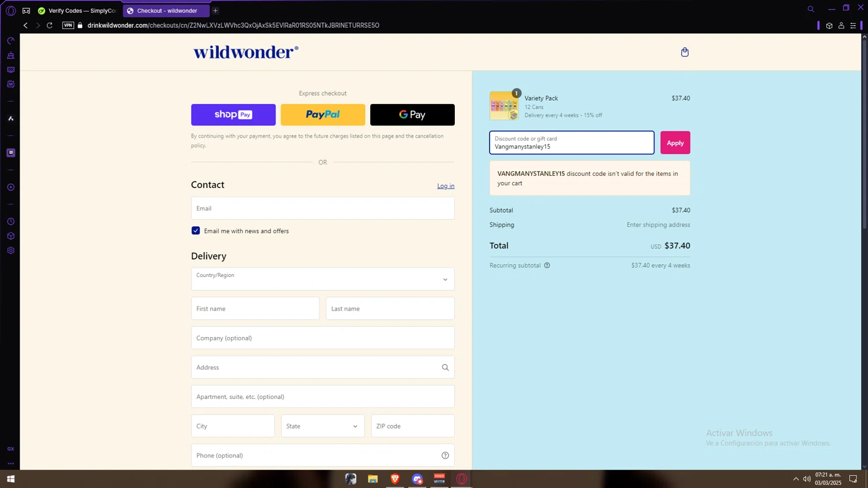Open the shopping bag cart icon
Image resolution: width=868 pixels, height=488 pixels.
685,52
